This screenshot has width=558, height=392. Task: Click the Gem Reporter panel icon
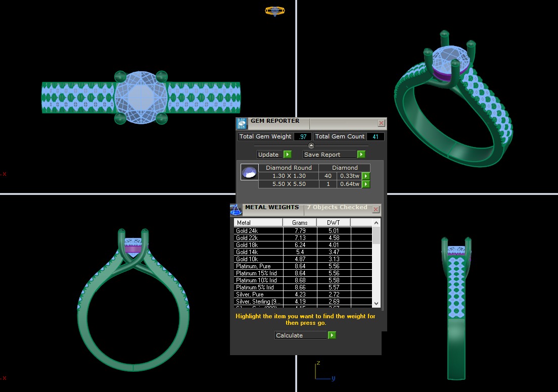(242, 123)
